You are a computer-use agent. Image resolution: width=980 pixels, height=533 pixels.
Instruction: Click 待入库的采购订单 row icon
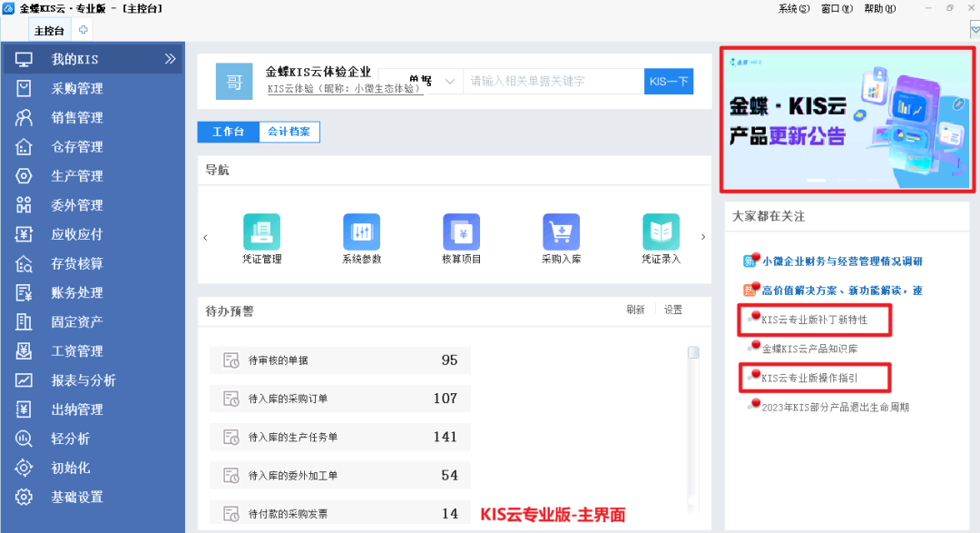[x=231, y=399]
